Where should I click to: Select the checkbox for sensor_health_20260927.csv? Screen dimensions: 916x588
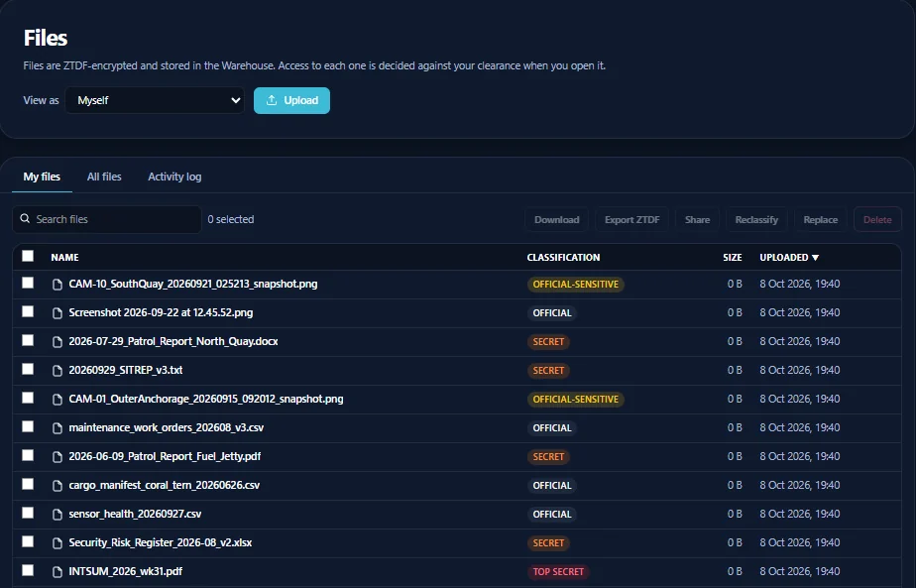tap(28, 513)
